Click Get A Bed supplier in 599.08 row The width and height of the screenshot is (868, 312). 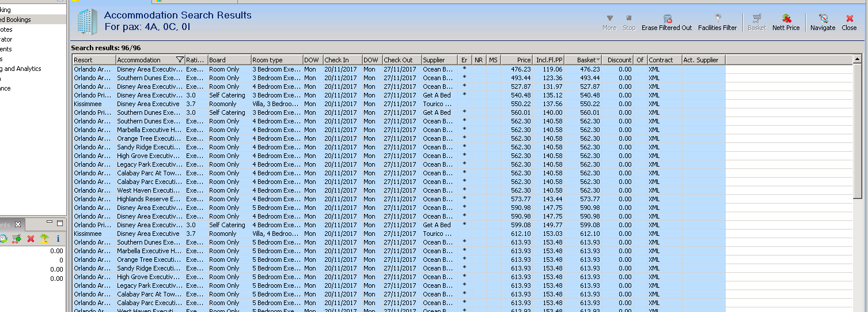pos(437,225)
